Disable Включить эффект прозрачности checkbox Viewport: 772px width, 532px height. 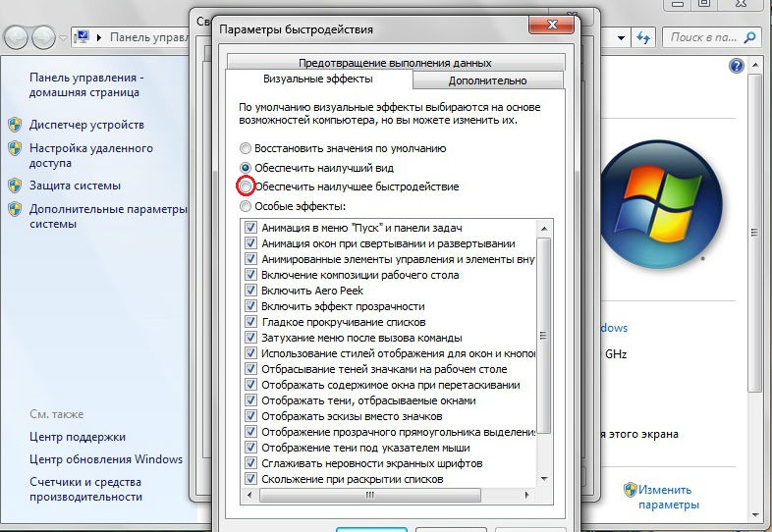250,306
